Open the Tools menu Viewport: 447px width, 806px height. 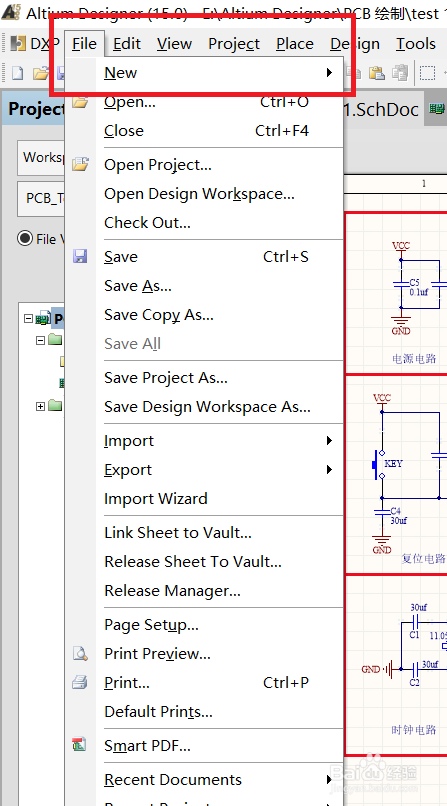tap(416, 44)
